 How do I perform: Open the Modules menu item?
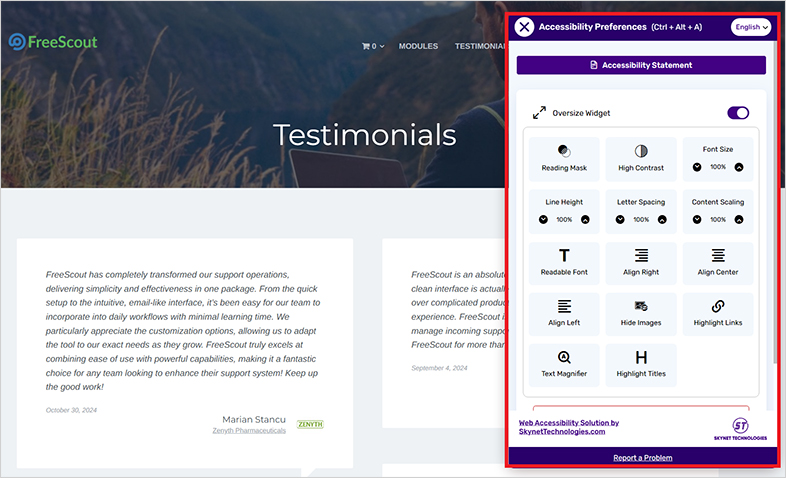418,46
